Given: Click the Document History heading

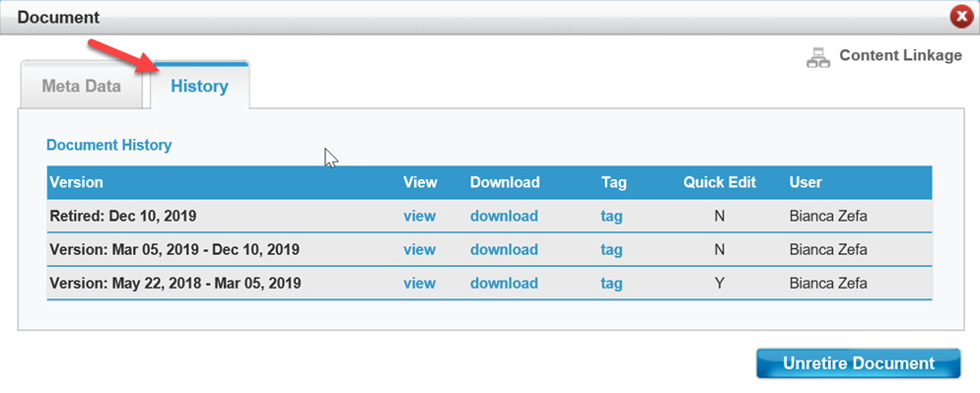Looking at the screenshot, I should (109, 145).
